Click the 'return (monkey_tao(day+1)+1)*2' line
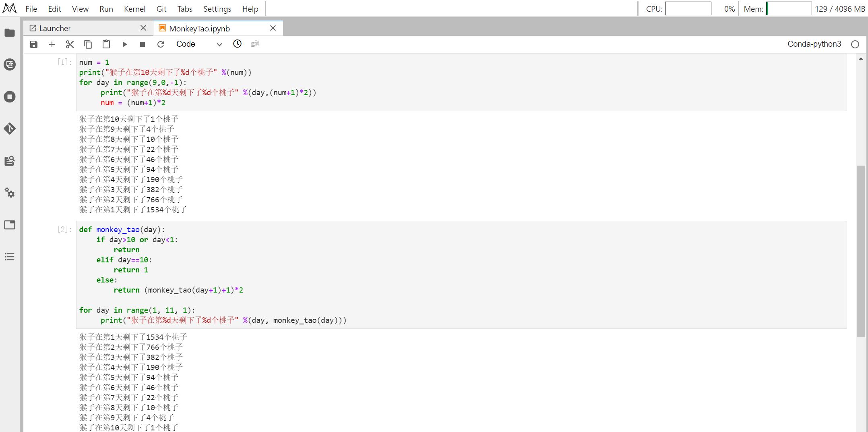The image size is (868, 432). click(178, 290)
